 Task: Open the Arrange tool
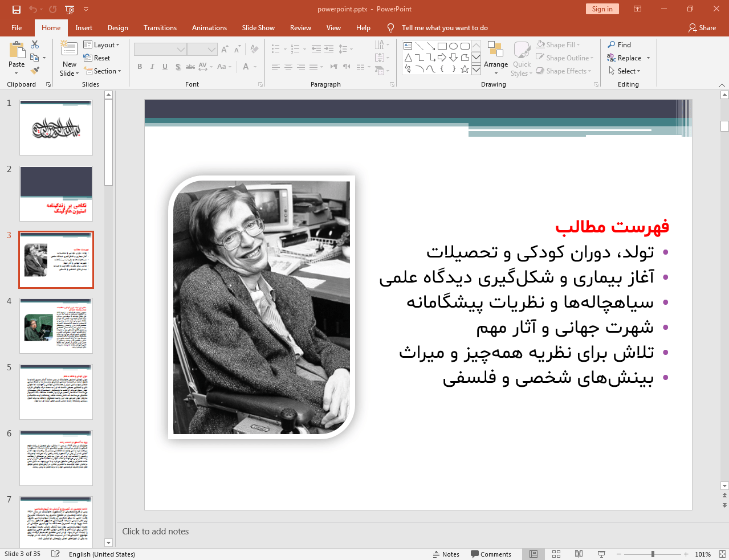click(x=495, y=57)
